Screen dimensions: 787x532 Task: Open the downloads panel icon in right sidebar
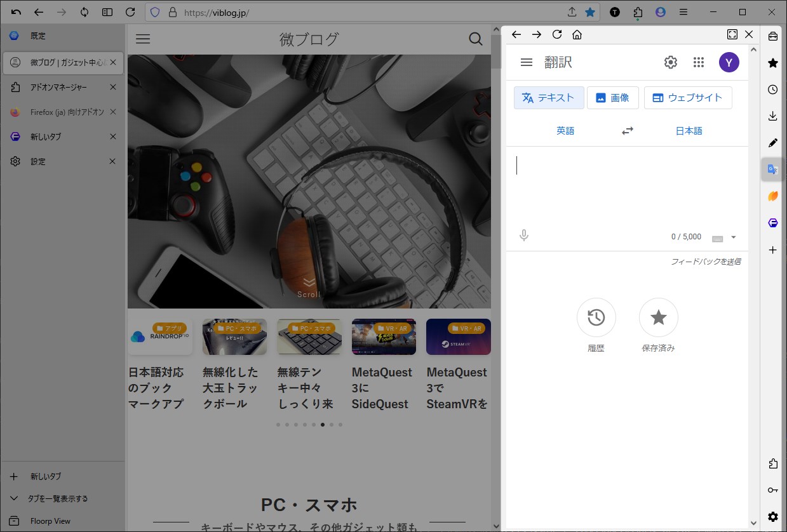tap(772, 116)
